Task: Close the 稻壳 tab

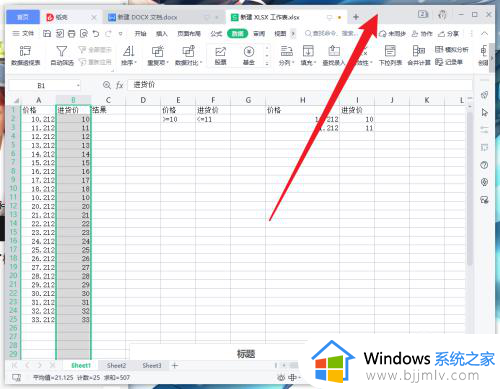Action: click(94, 17)
